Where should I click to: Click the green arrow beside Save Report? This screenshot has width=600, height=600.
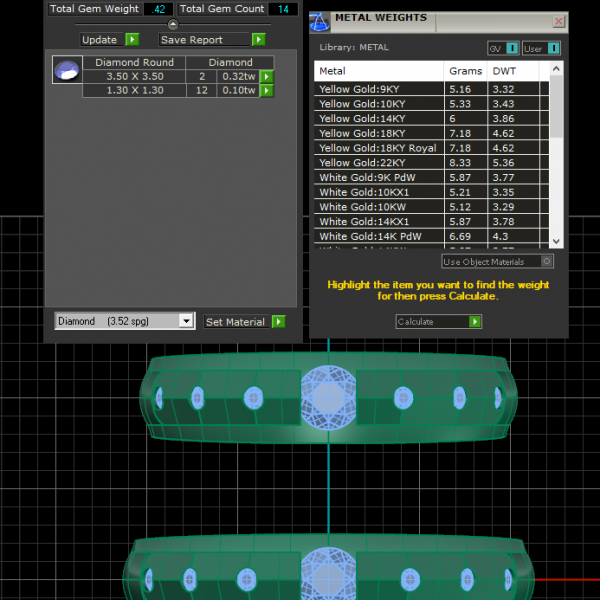tap(258, 40)
